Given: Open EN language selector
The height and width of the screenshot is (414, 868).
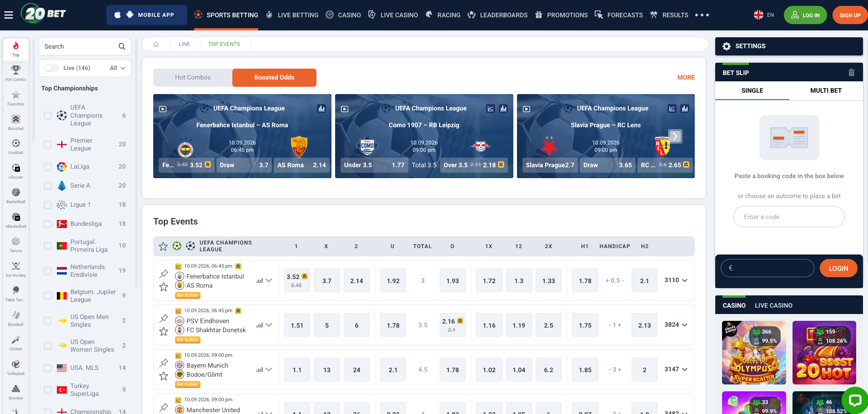Looking at the screenshot, I should click(x=764, y=15).
